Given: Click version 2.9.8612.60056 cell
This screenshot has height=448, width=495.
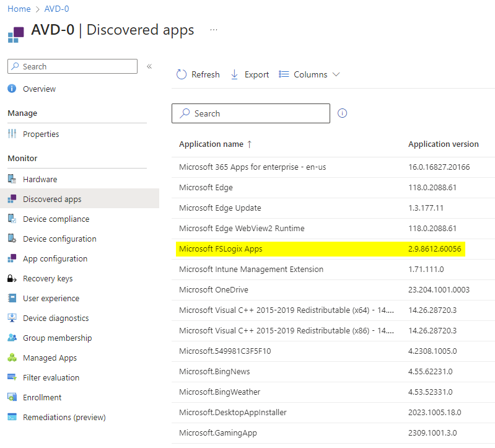Looking at the screenshot, I should (435, 248).
